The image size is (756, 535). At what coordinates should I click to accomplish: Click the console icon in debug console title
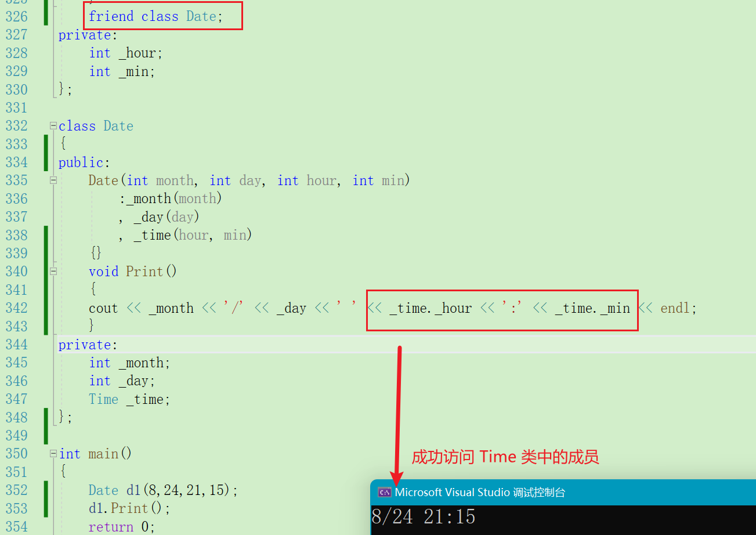[384, 492]
